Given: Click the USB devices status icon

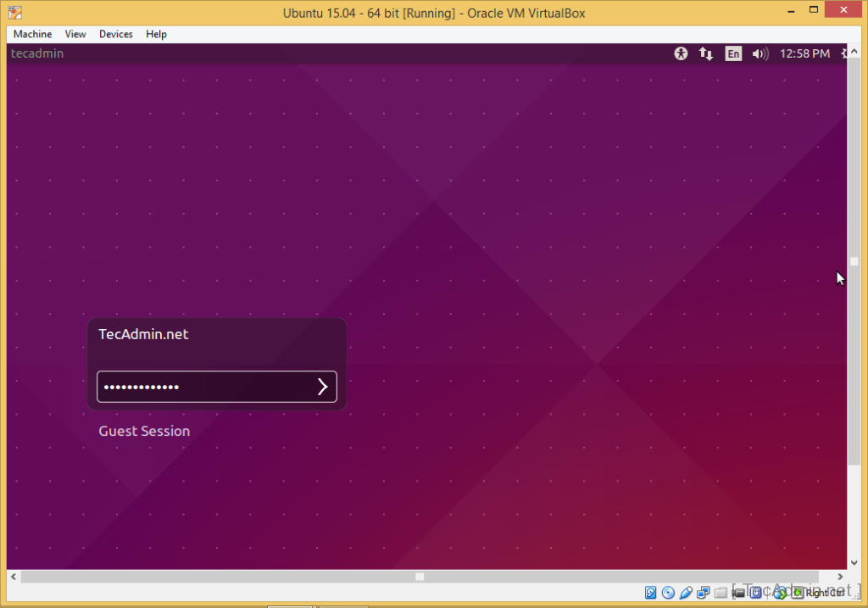Looking at the screenshot, I should click(x=685, y=592).
